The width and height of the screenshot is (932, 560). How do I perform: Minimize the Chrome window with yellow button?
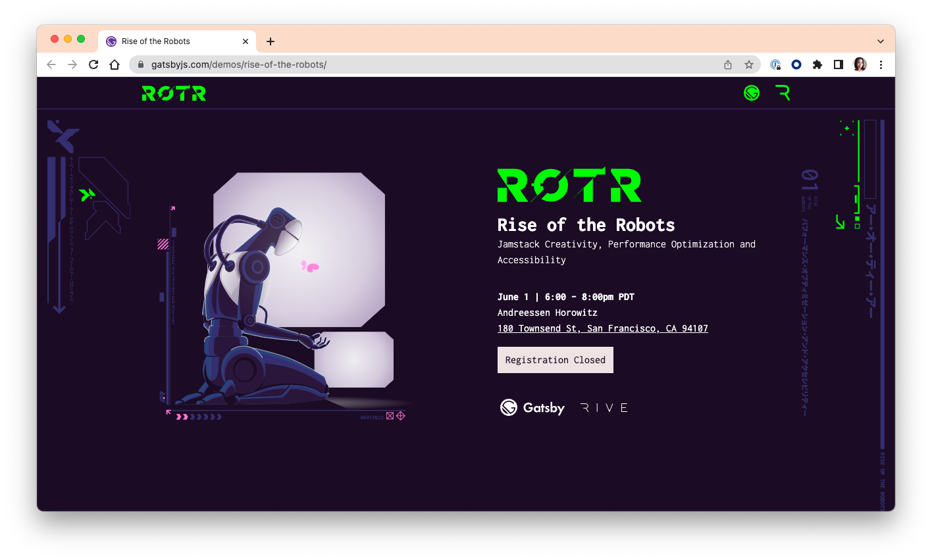tap(68, 39)
